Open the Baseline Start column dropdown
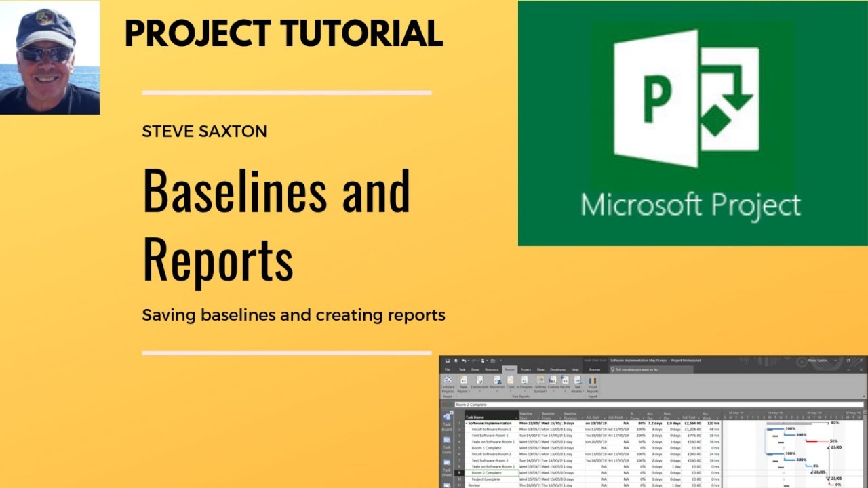The height and width of the screenshot is (488, 868). point(538,418)
